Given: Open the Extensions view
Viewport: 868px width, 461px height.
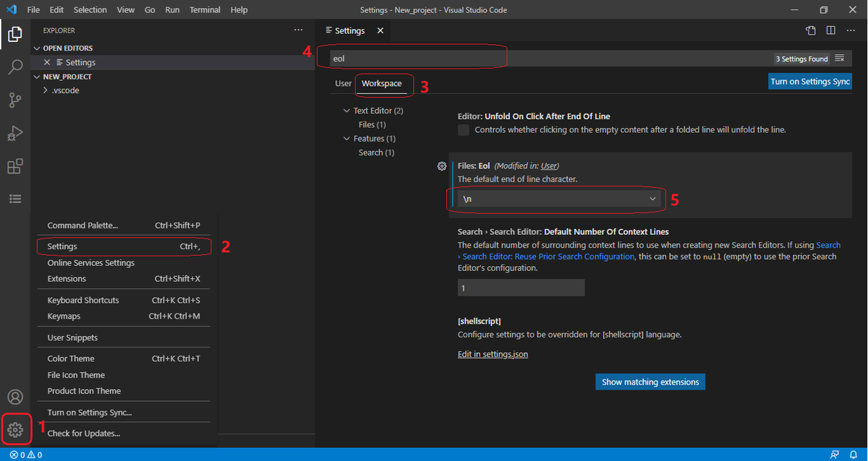Looking at the screenshot, I should (x=14, y=166).
